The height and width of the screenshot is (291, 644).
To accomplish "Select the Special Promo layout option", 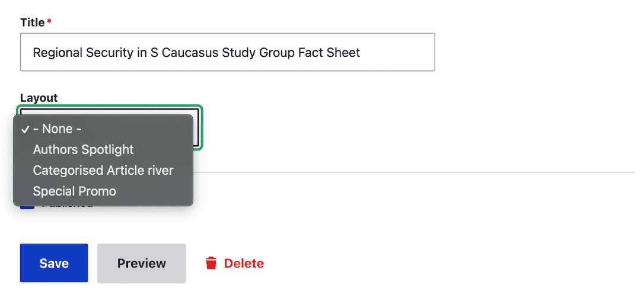I will (75, 191).
